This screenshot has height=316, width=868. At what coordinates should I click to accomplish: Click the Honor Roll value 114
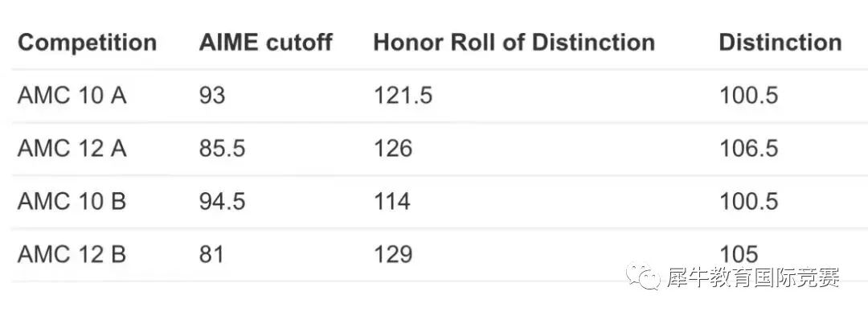tap(392, 201)
